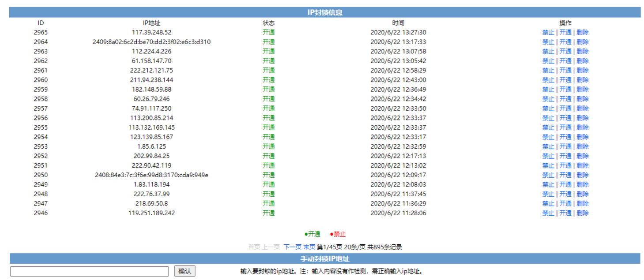The image size is (644, 280).
Task: Focus the manual IP block input field
Action: tap(90, 271)
